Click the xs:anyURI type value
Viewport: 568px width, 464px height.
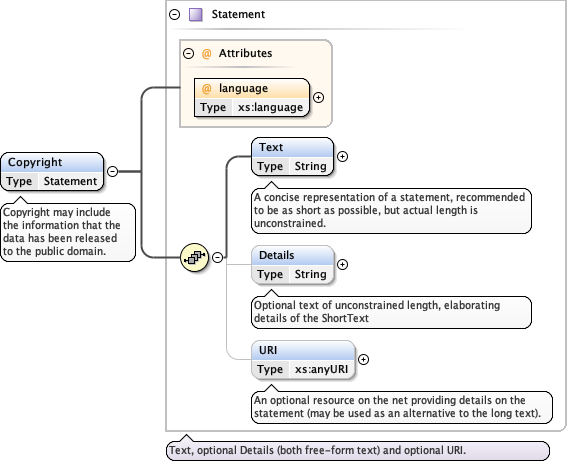click(321, 369)
